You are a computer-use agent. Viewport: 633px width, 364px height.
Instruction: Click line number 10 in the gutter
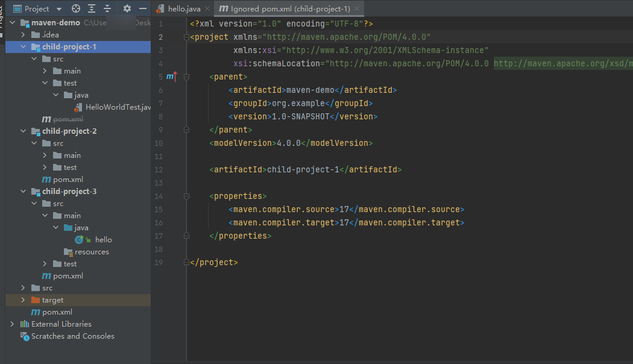point(159,143)
